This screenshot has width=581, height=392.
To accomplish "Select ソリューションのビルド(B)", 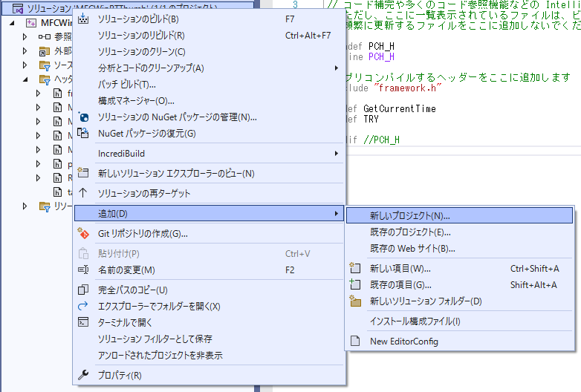I will point(210,19).
